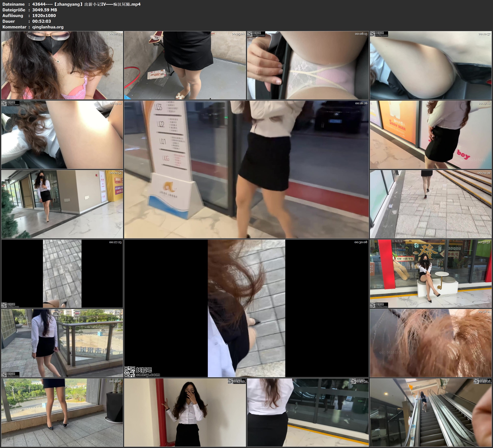The height and width of the screenshot is (448, 493).
Task: Select the frame marked 00:24:39
Action: click(431, 204)
